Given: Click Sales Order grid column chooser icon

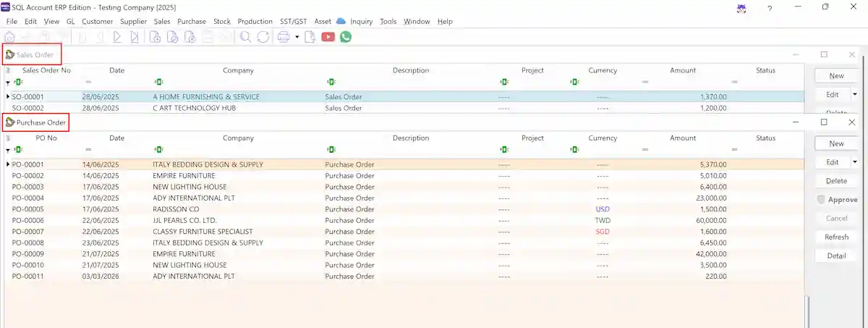Looking at the screenshot, I should (x=8, y=71).
